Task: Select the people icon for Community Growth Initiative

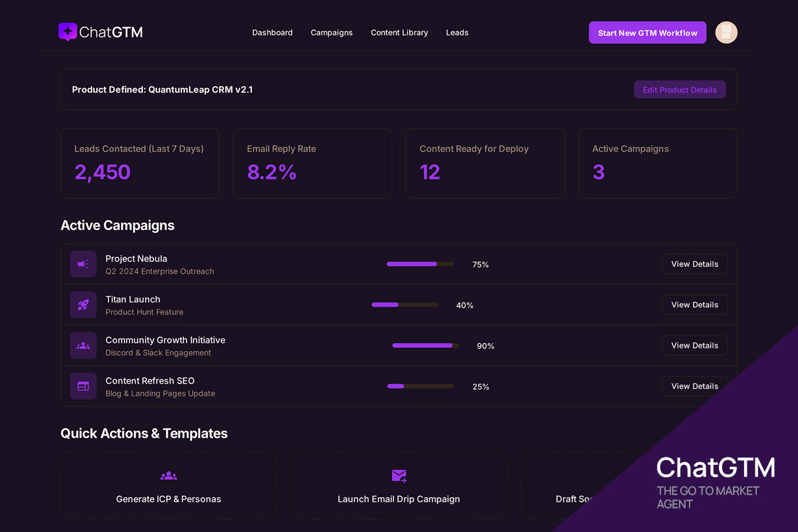Action: tap(82, 345)
